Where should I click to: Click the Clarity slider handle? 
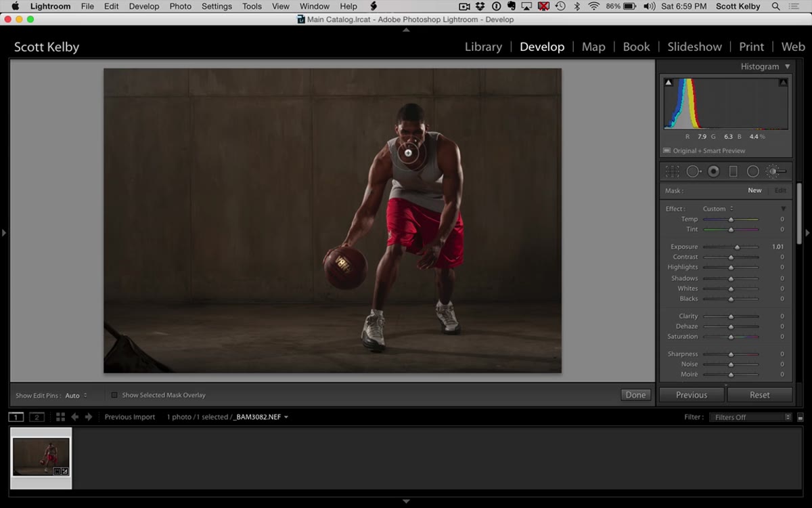tap(731, 316)
